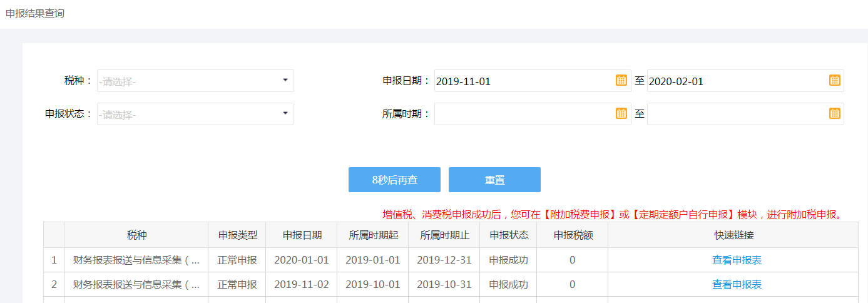The width and height of the screenshot is (868, 303).
Task: Click the 2019-10-01 period start cell
Action: click(373, 284)
